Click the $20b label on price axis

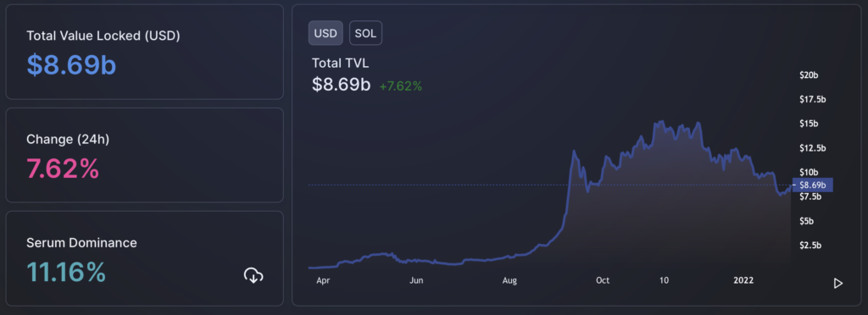point(809,75)
